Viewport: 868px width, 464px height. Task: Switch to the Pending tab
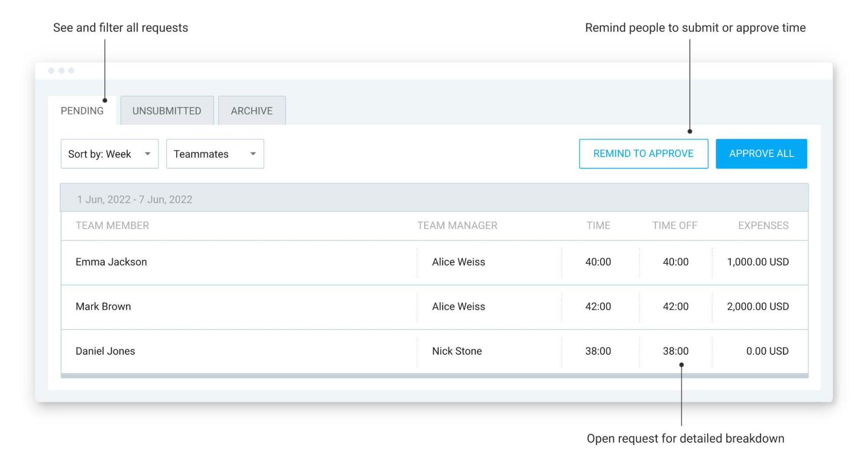[x=82, y=111]
